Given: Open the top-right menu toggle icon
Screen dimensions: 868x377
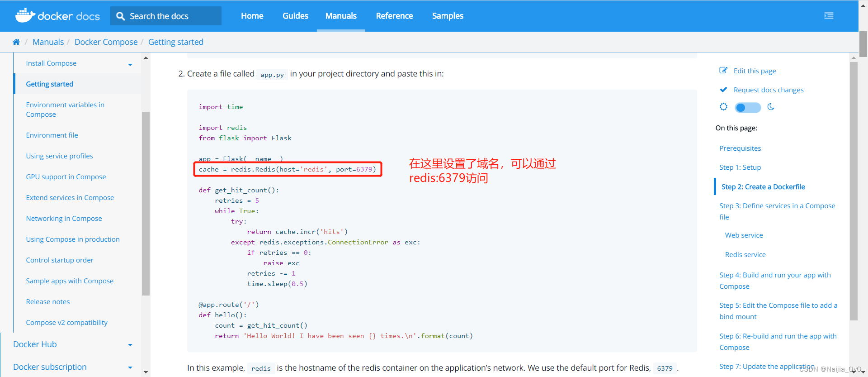Looking at the screenshot, I should click(x=829, y=16).
